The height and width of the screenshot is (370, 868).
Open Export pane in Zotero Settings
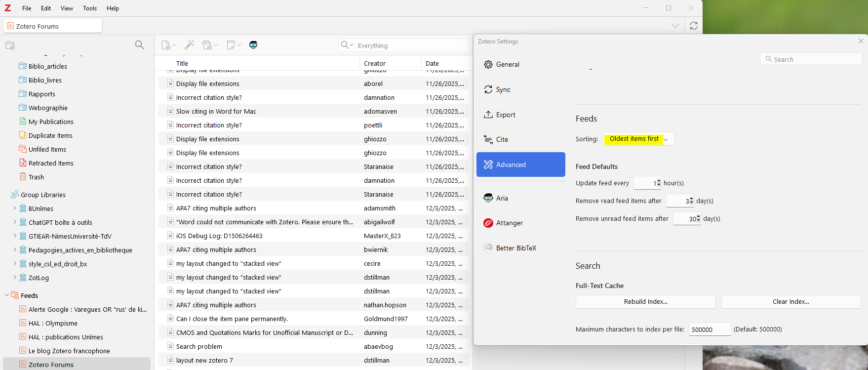[521, 115]
